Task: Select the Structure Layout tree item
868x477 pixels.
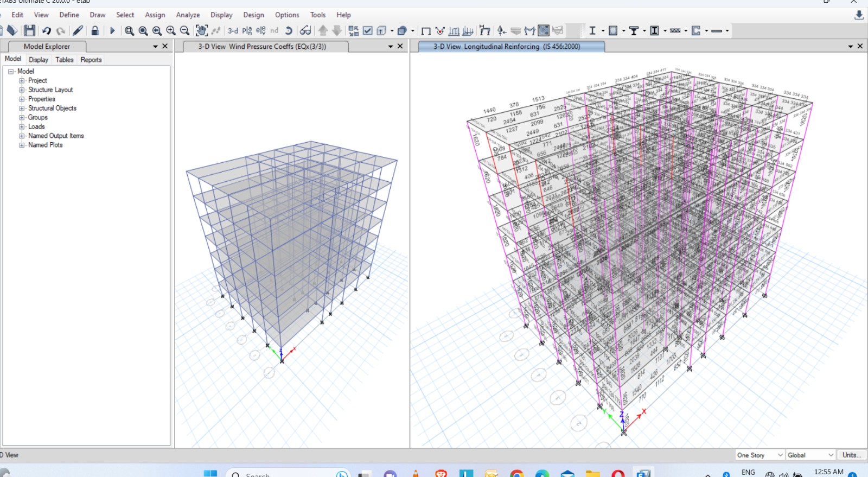Action: [x=50, y=90]
